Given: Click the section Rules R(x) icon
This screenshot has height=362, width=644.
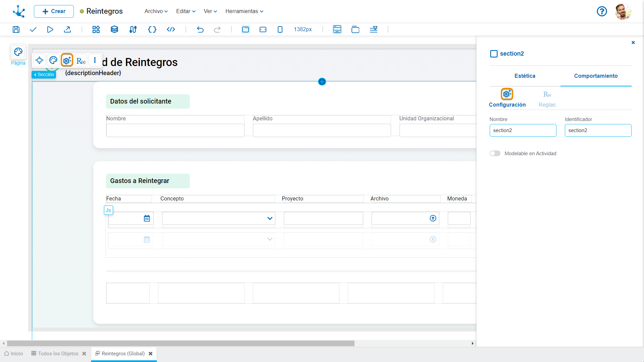Looking at the screenshot, I should point(81,61).
